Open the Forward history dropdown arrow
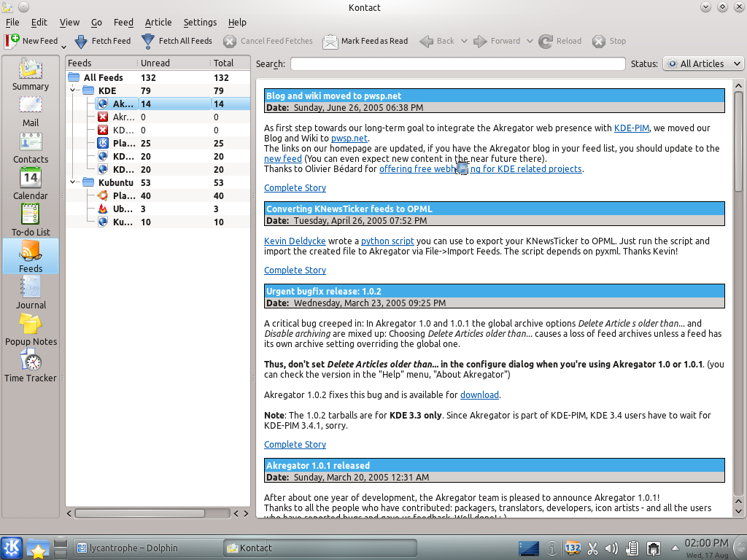 530,41
